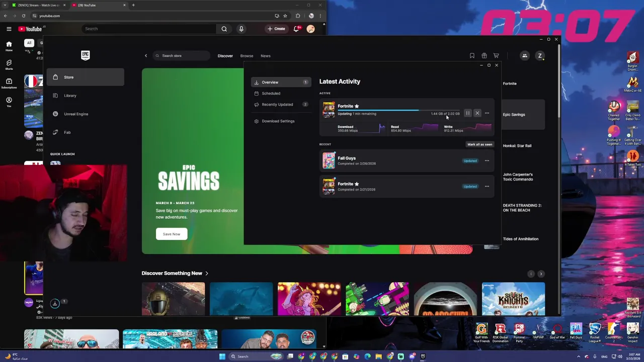The image size is (644, 362).
Task: Open the Library in Epic sidebar
Action: point(85,96)
